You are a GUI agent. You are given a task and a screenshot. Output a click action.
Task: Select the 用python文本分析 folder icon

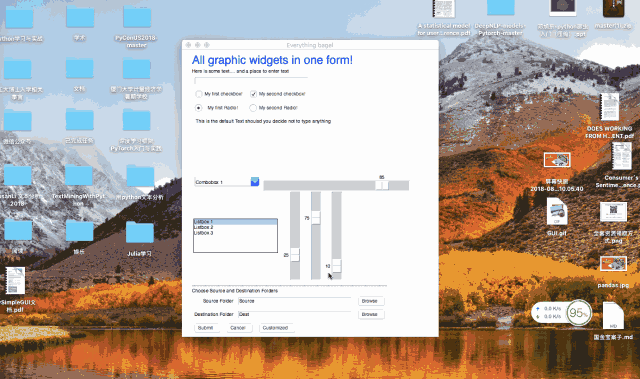pyautogui.click(x=140, y=177)
